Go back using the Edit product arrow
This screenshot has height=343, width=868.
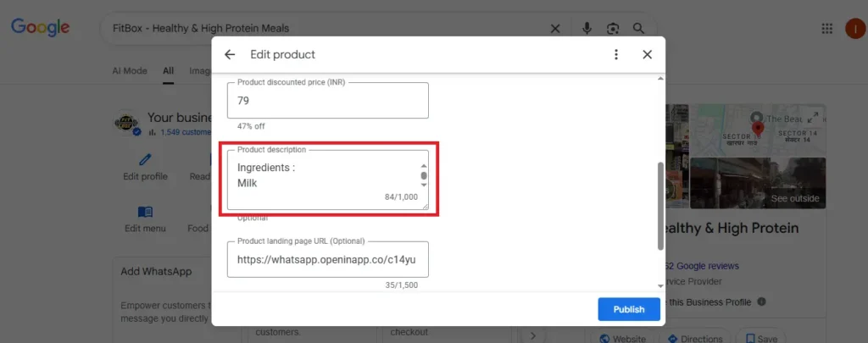click(x=230, y=54)
